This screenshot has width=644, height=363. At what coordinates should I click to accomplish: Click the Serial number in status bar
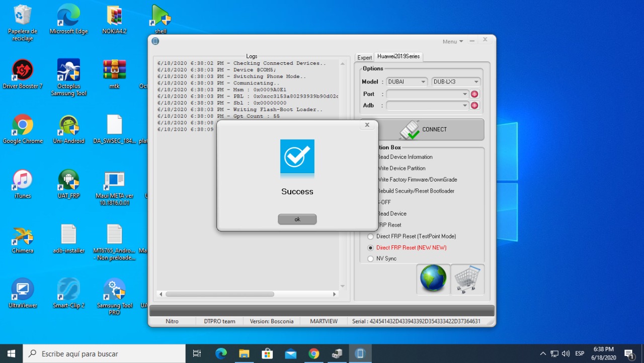[x=416, y=321]
